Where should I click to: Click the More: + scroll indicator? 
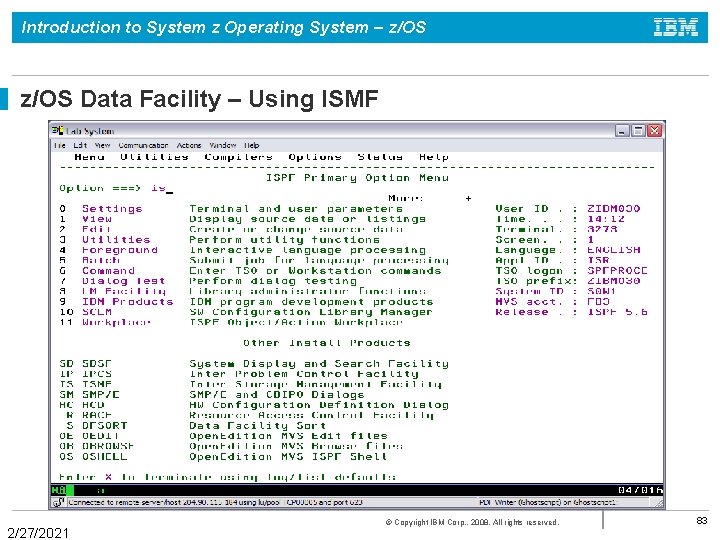(430, 198)
